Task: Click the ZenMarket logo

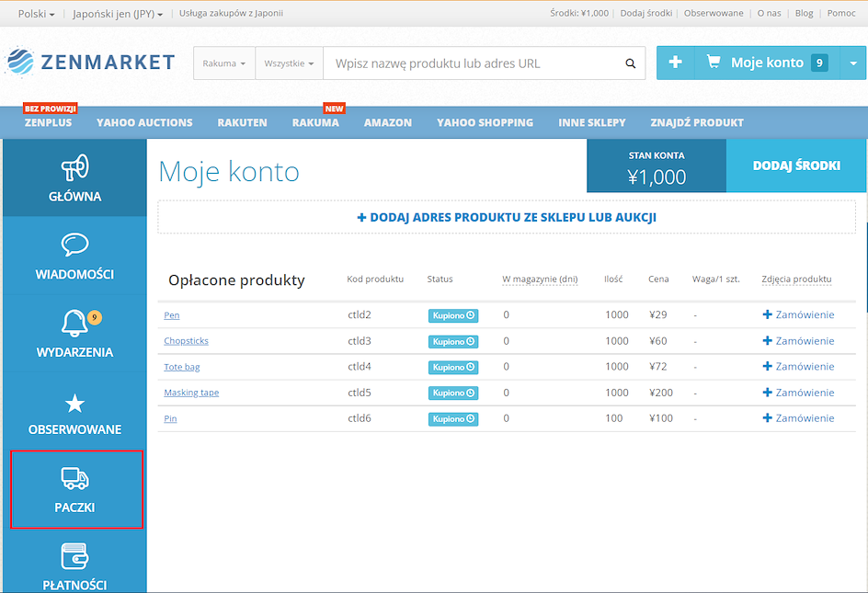Action: click(x=90, y=62)
